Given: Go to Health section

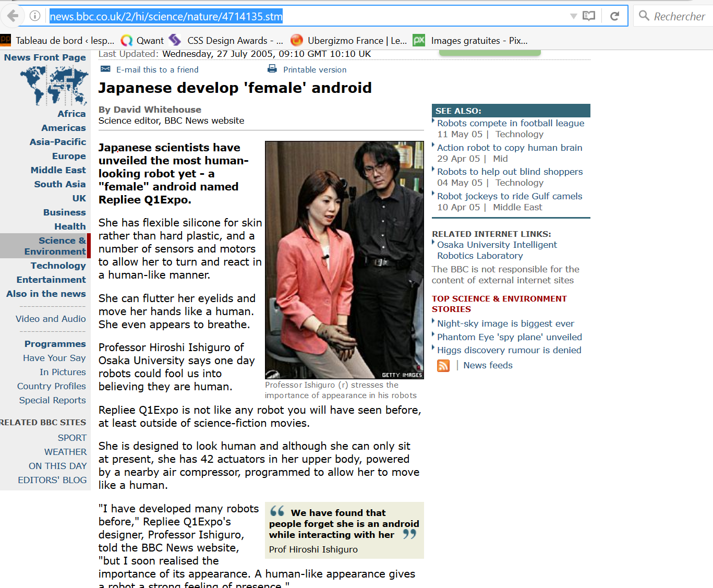Looking at the screenshot, I should point(70,226).
